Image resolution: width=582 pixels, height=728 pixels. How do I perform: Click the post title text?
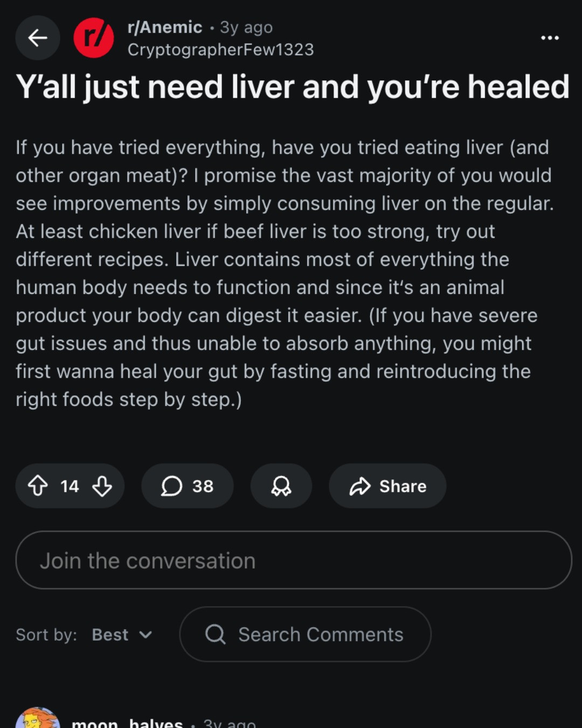tap(293, 86)
